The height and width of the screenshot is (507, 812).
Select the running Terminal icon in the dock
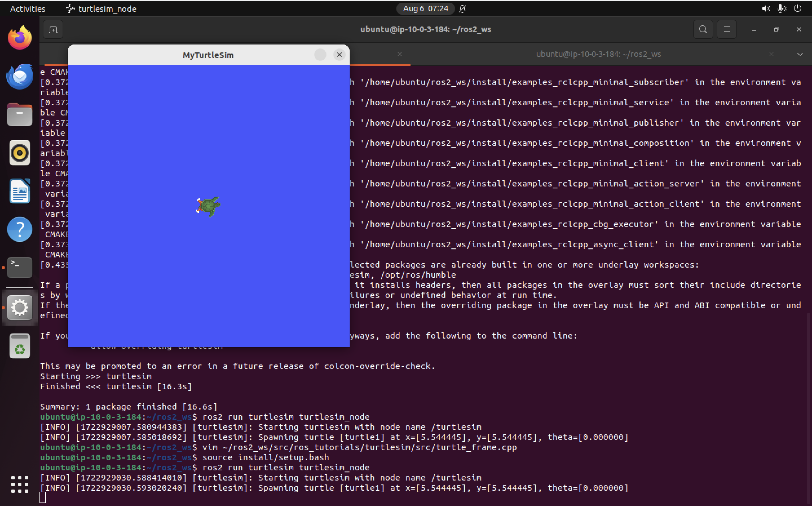pyautogui.click(x=19, y=267)
